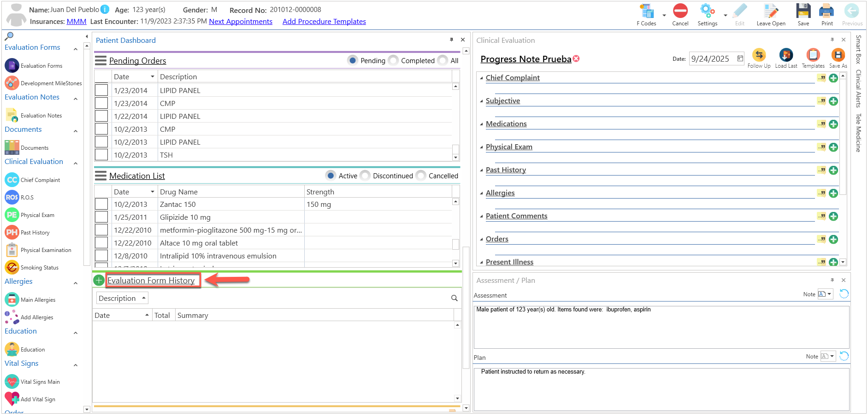Image resolution: width=868 pixels, height=416 pixels.
Task: Select the Completed orders radio button
Action: coord(393,60)
